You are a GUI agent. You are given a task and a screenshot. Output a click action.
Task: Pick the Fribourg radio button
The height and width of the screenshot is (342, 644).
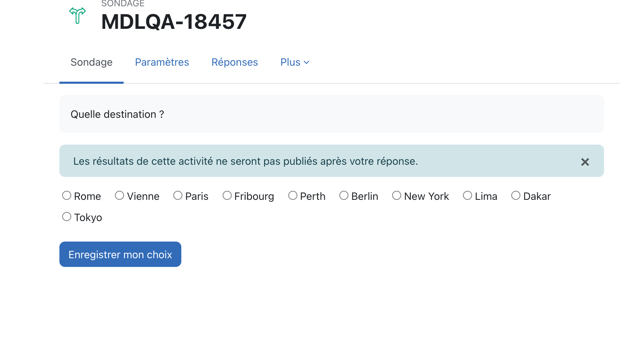[227, 196]
